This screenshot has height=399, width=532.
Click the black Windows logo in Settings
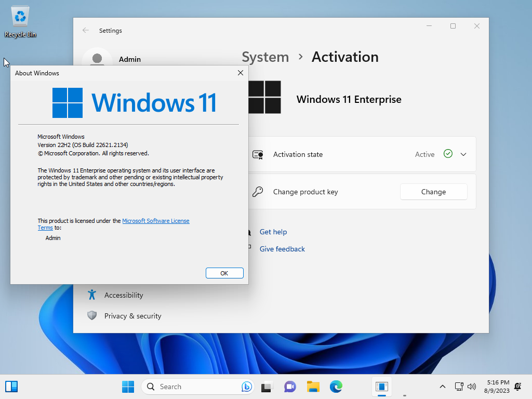tap(264, 97)
